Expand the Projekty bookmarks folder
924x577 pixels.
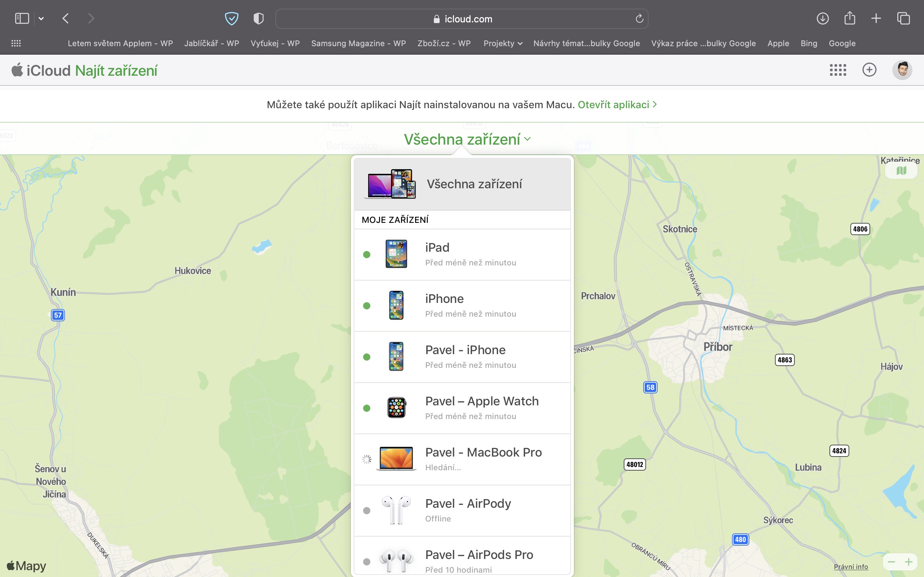coord(502,44)
